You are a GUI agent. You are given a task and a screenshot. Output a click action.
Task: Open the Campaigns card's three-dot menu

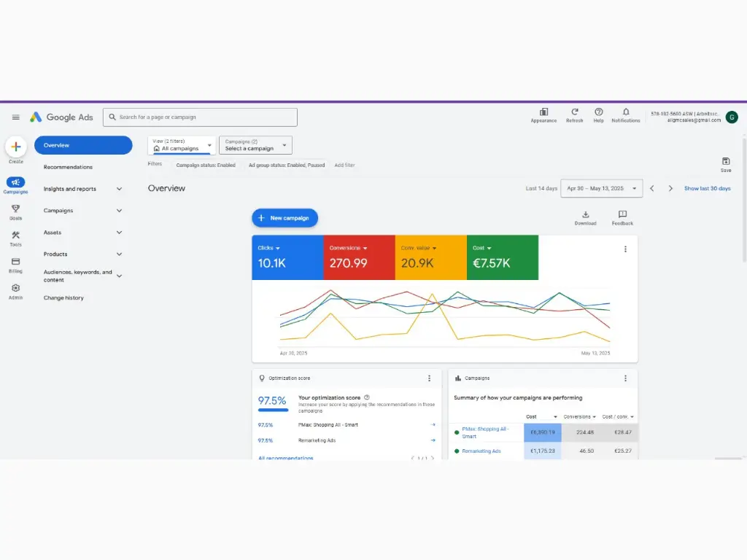625,378
